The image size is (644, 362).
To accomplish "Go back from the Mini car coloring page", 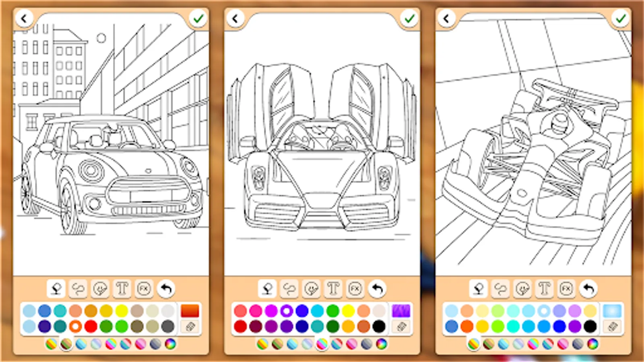I will [x=24, y=19].
